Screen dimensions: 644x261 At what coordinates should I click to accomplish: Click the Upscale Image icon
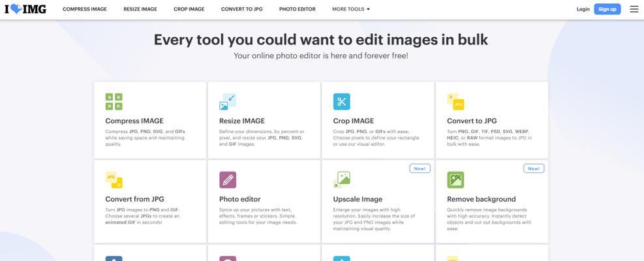tap(342, 179)
